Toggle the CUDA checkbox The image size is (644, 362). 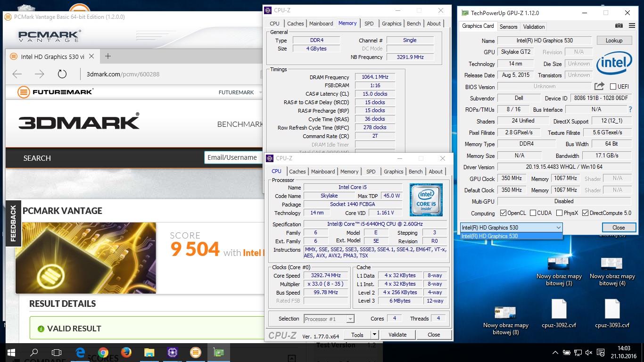(x=533, y=213)
